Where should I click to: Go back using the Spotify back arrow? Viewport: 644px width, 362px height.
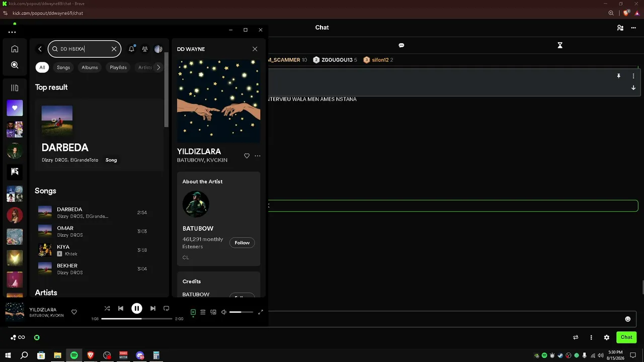[x=40, y=49]
